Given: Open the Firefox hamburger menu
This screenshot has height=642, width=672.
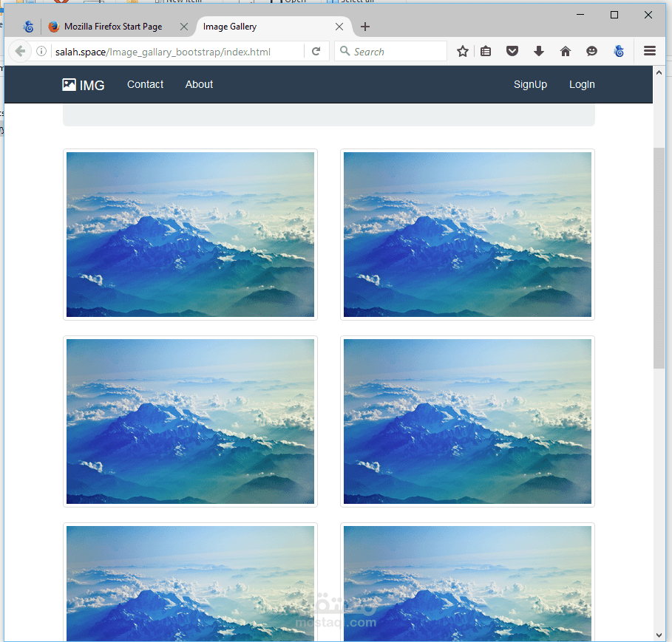Looking at the screenshot, I should tap(649, 51).
